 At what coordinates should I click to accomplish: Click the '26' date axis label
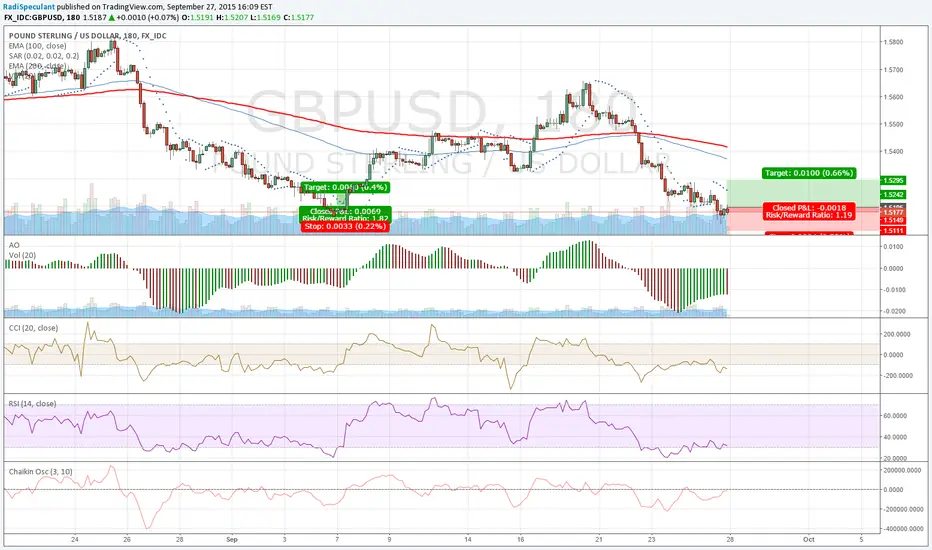(x=127, y=540)
